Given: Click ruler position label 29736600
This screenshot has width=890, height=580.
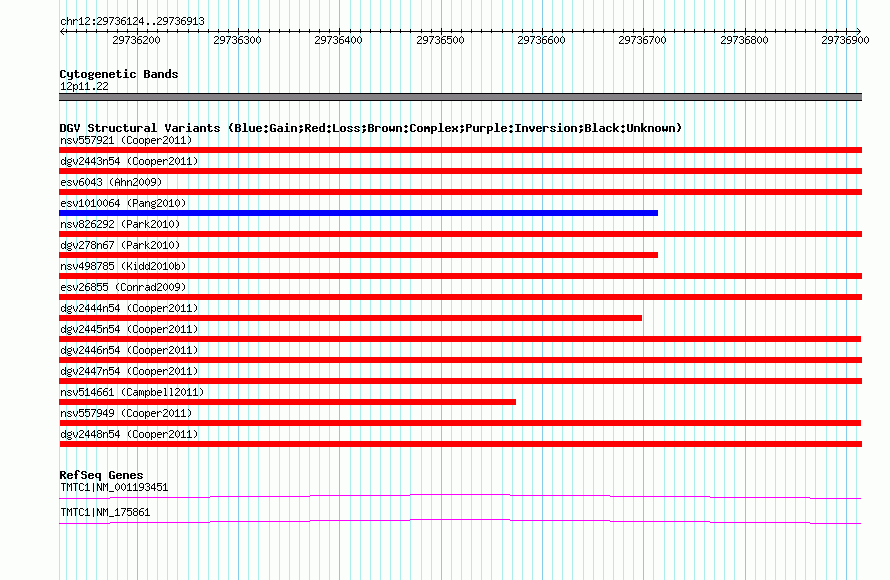Looking at the screenshot, I should (541, 40).
